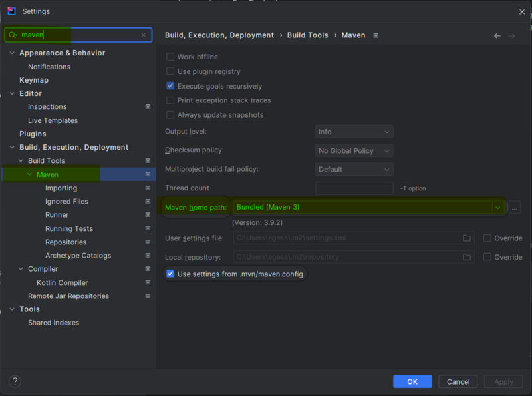Click the IntelliJ logo in title bar
This screenshot has height=396, width=532.
tap(11, 11)
